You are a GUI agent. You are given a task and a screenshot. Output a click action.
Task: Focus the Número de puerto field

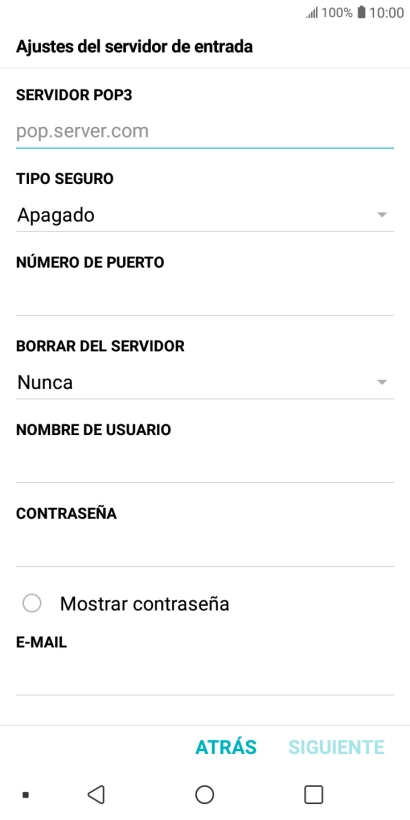204,299
